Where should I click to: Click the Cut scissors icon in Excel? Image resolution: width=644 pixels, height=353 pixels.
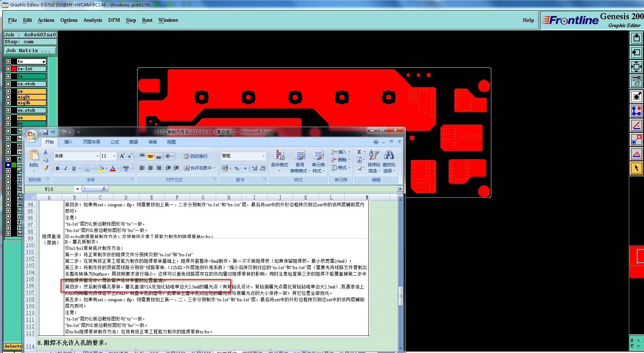point(45,152)
